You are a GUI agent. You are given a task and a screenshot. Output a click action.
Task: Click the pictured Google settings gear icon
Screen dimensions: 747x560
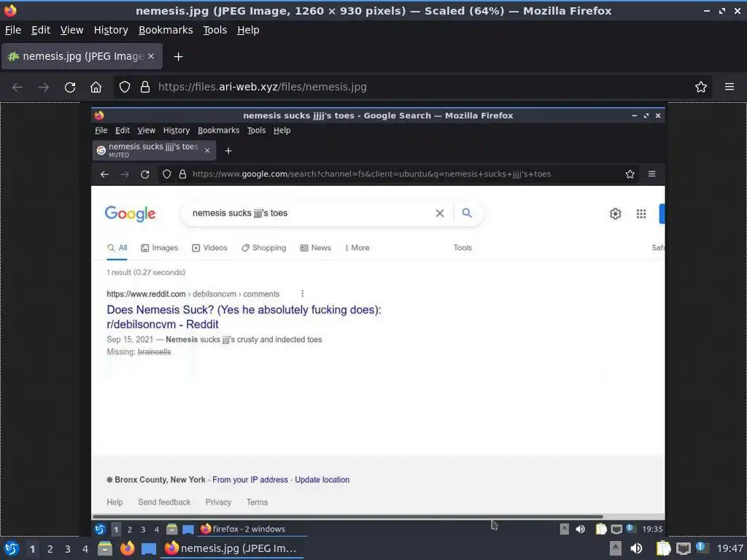point(615,214)
